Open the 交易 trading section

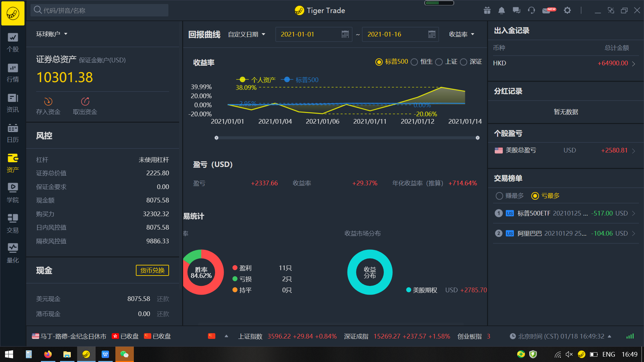[13, 224]
